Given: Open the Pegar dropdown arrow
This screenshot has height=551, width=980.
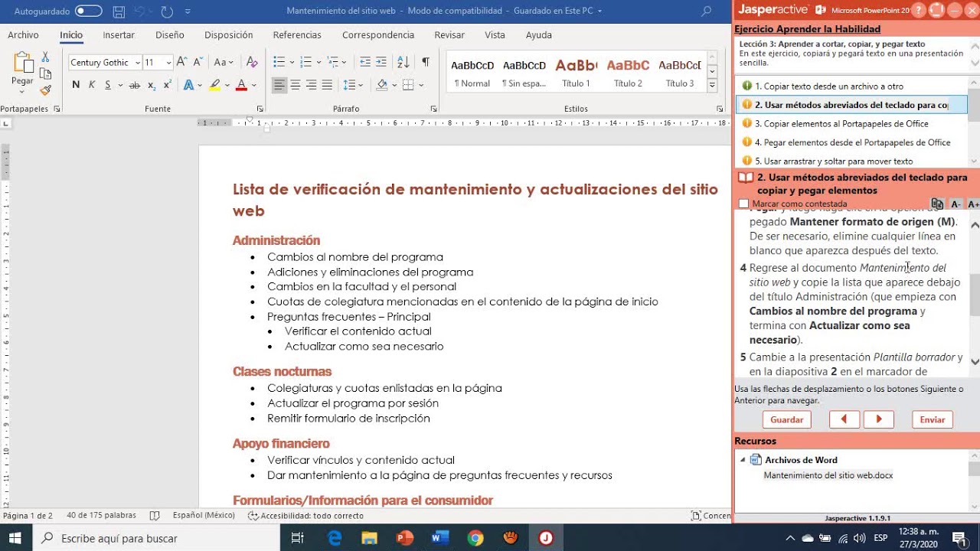Looking at the screenshot, I should [x=22, y=91].
